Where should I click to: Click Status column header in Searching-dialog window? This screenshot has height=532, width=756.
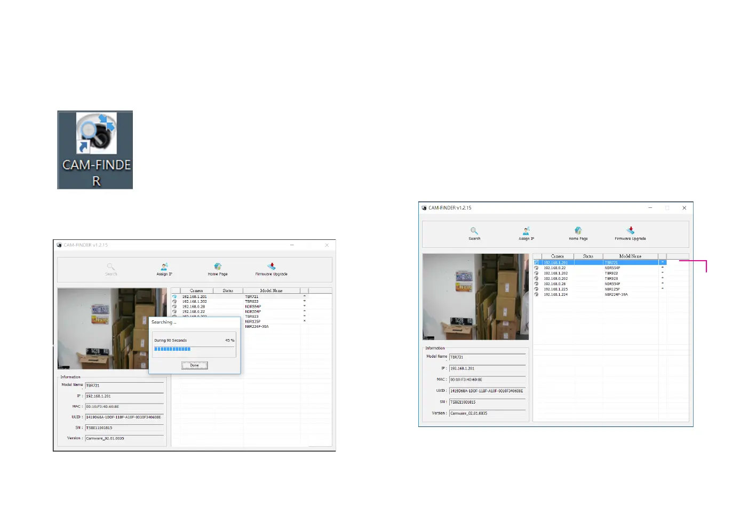point(228,291)
